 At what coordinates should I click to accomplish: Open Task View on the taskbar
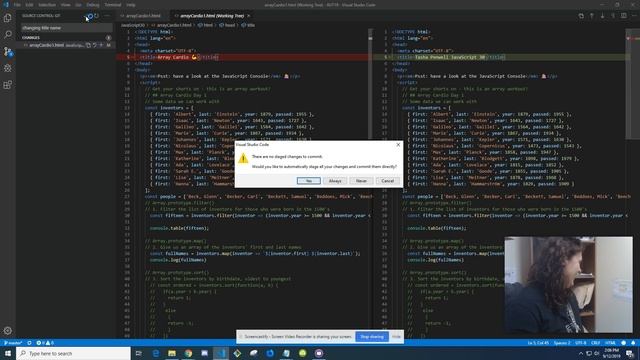139,353
